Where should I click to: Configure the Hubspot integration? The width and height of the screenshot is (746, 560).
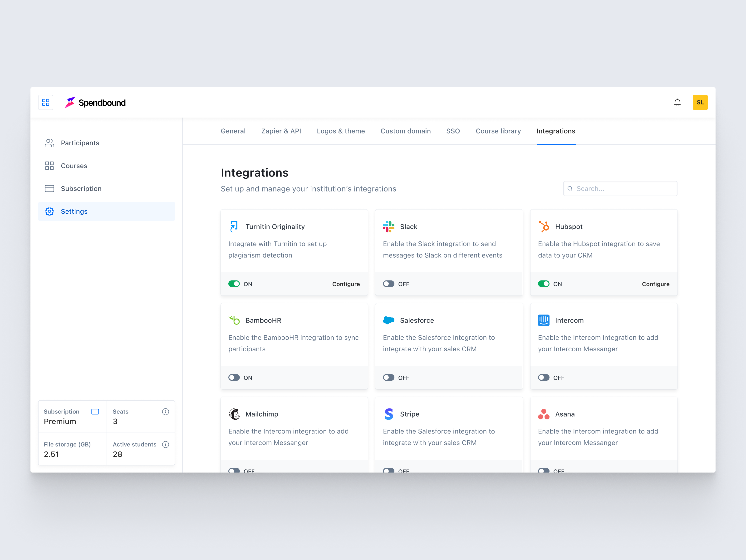click(655, 284)
